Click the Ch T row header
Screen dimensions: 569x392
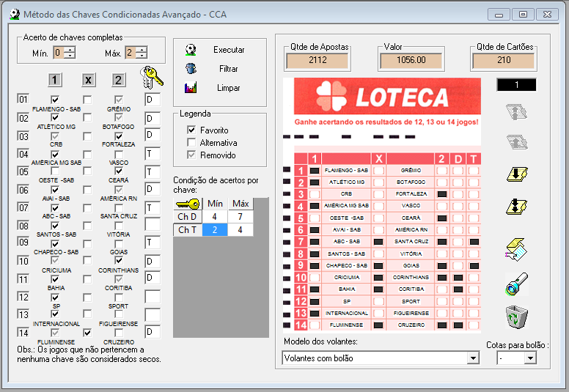pyautogui.click(x=188, y=230)
